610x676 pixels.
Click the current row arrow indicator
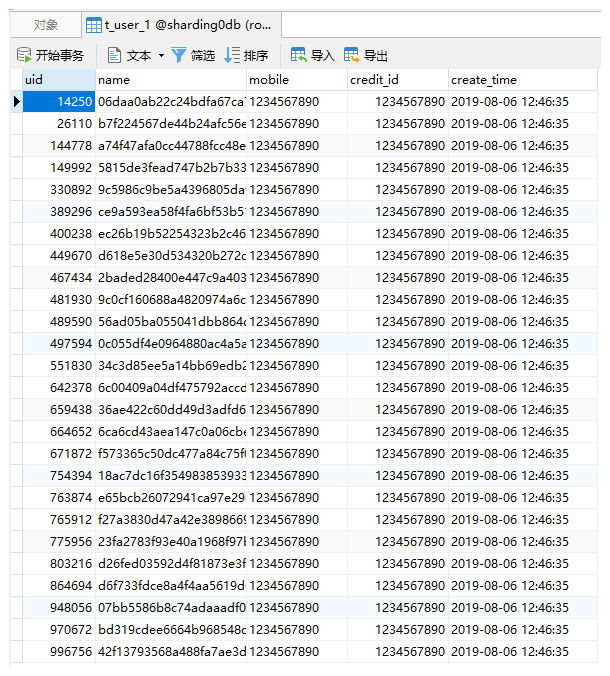pyautogui.click(x=16, y=102)
